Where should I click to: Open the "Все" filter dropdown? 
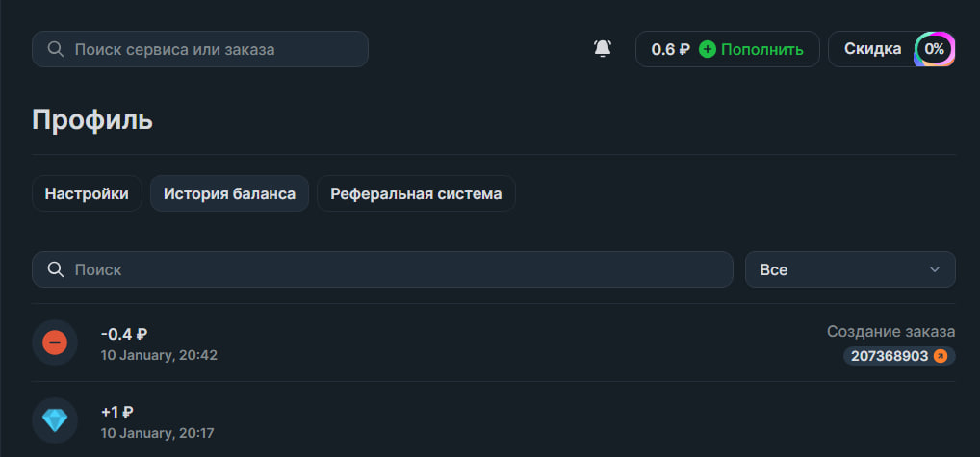(x=849, y=269)
